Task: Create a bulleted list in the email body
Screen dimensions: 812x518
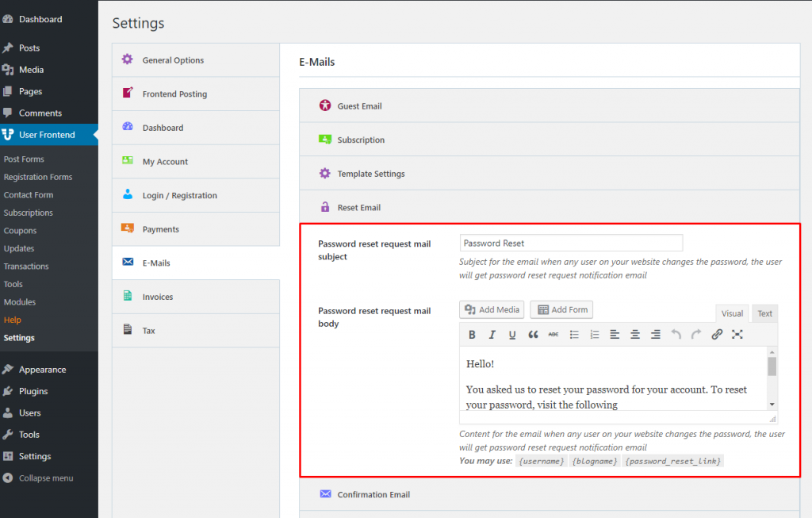Action: point(575,334)
